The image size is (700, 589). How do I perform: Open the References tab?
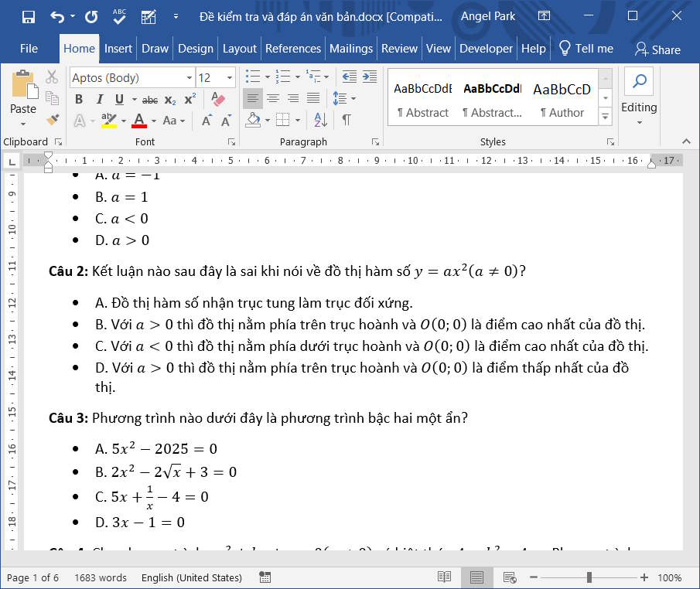293,48
